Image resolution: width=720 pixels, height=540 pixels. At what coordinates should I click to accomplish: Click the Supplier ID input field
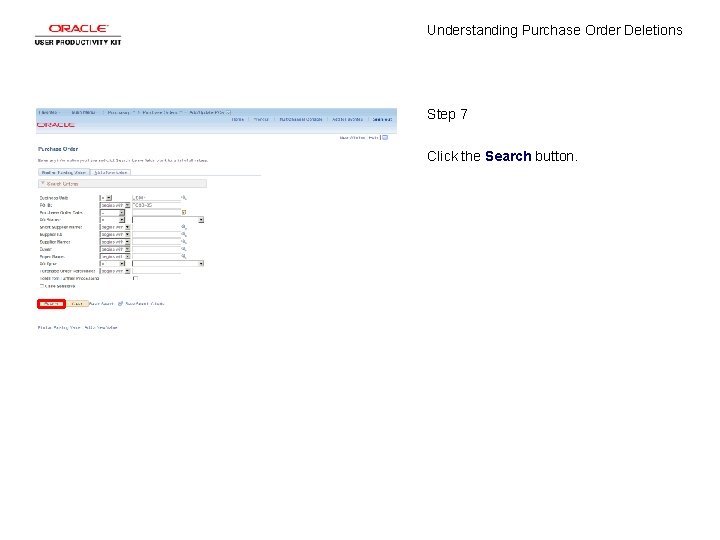(156, 235)
